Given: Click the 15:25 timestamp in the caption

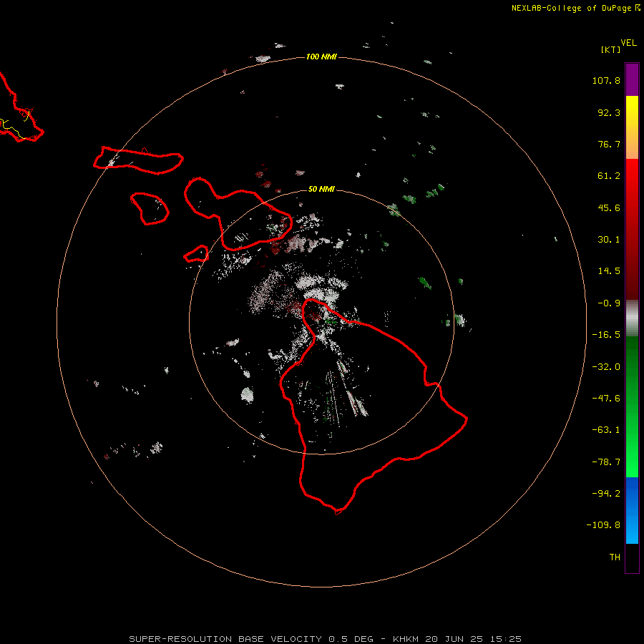Looking at the screenshot, I should tap(506, 639).
